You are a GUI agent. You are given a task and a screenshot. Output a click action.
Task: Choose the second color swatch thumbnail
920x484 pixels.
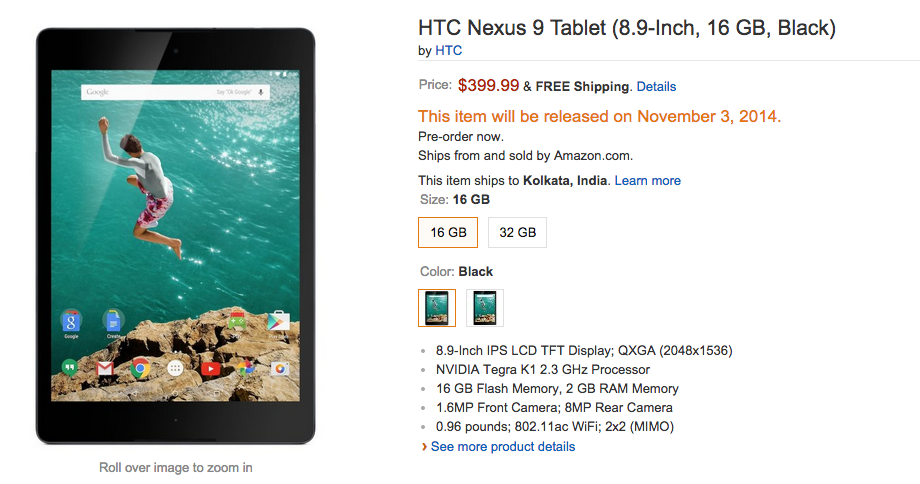(x=485, y=308)
